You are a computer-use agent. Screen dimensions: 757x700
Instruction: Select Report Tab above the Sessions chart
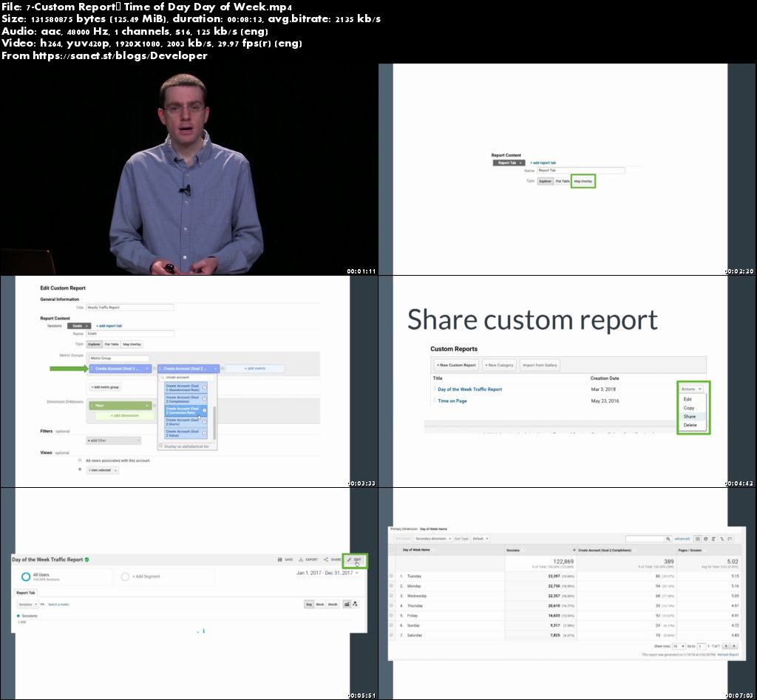click(26, 593)
